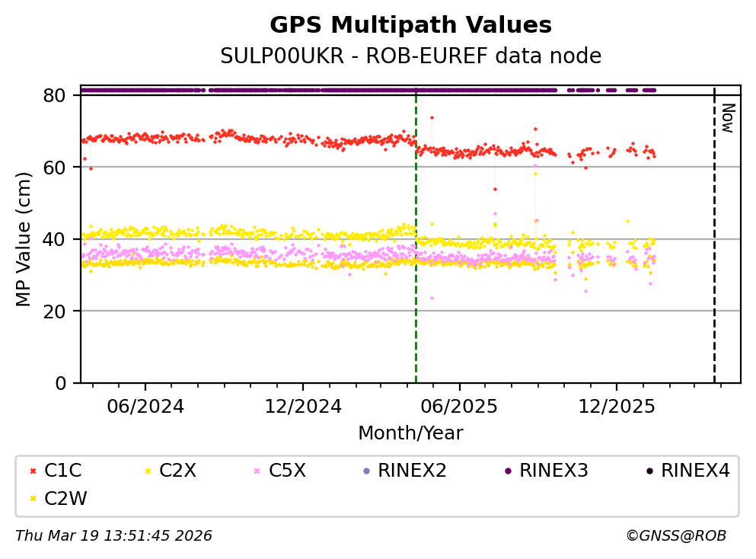This screenshot has width=756, height=559.
Task: Click the SULP00UKR station subtitle
Action: [410, 56]
